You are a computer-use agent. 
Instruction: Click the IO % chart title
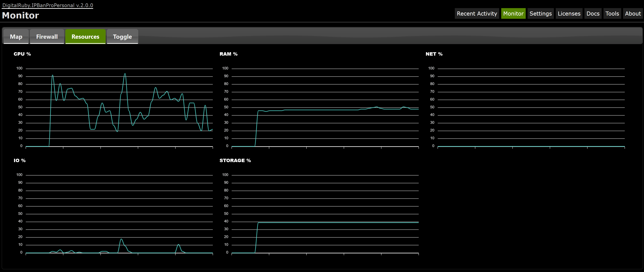tap(20, 160)
